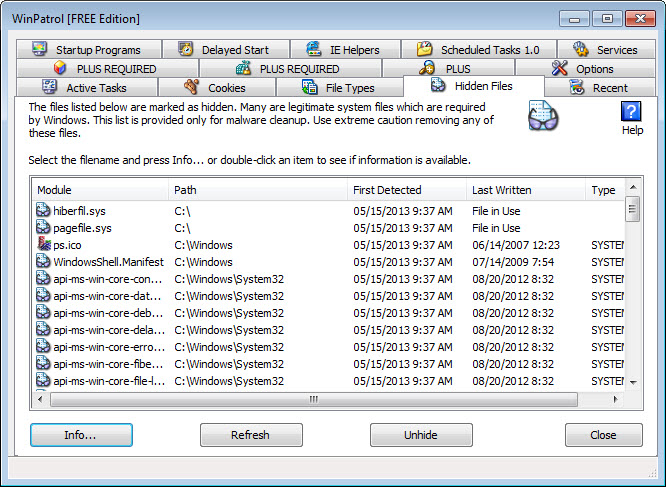The height and width of the screenshot is (487, 666).
Task: Click the api-ms-win-core-dat file icon
Action: (x=43, y=295)
